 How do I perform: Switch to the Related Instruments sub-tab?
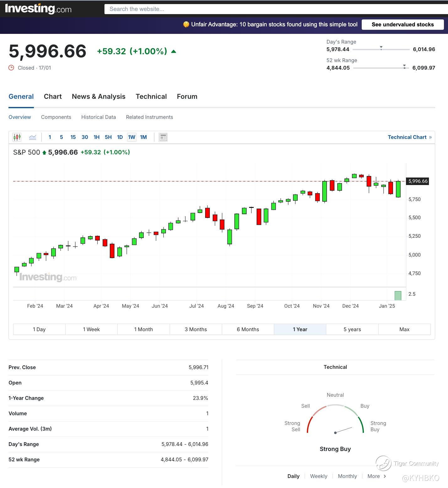tap(150, 117)
